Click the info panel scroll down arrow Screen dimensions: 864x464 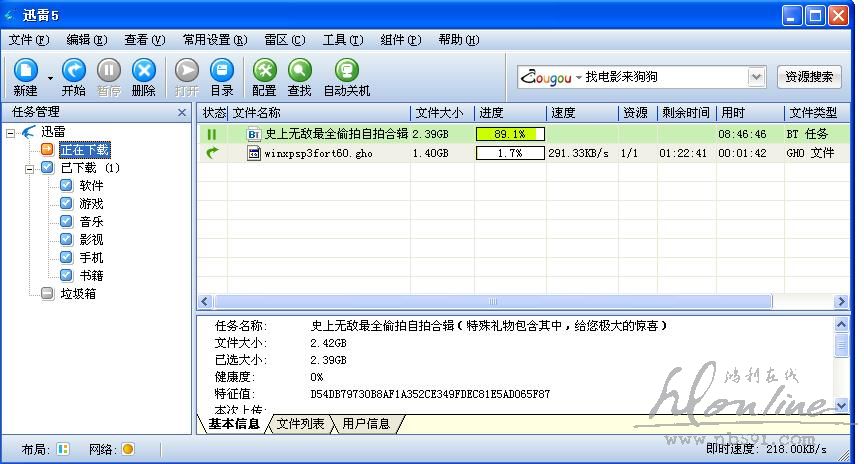(841, 406)
